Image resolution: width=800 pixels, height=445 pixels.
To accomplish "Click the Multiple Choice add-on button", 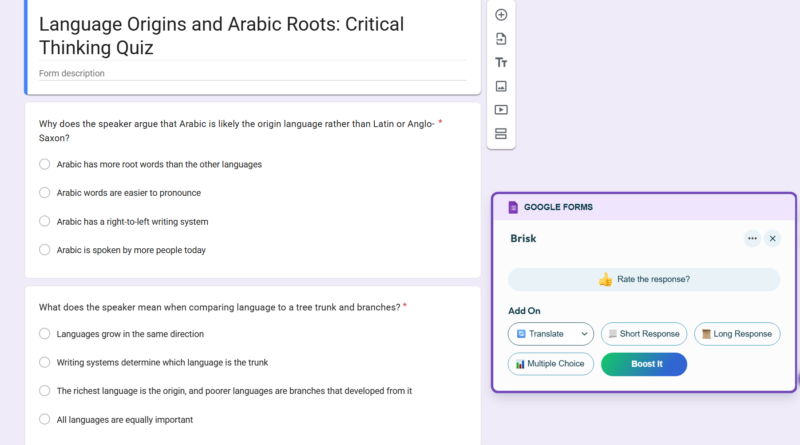I will [550, 364].
